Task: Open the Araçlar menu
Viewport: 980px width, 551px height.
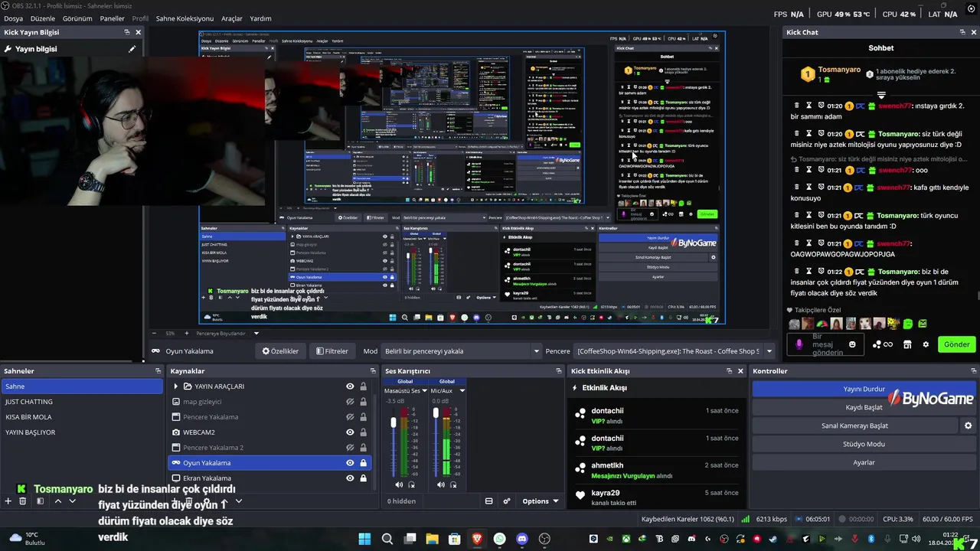Action: 231,18
